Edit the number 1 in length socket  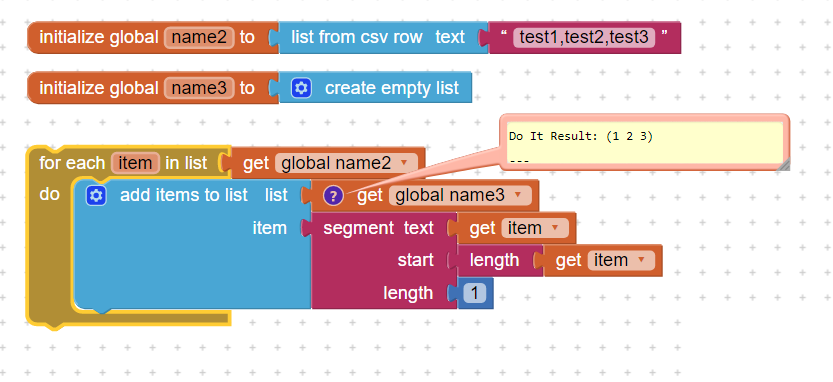point(474,293)
